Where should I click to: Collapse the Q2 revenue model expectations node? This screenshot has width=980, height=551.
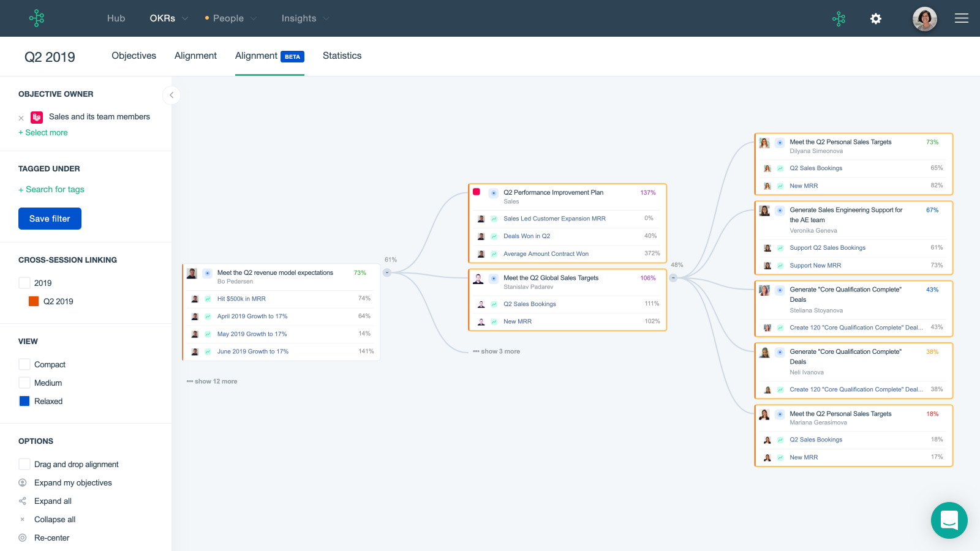coord(386,272)
